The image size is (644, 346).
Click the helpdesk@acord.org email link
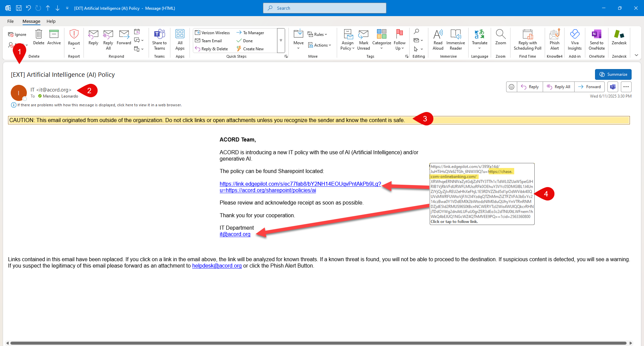pos(217,266)
